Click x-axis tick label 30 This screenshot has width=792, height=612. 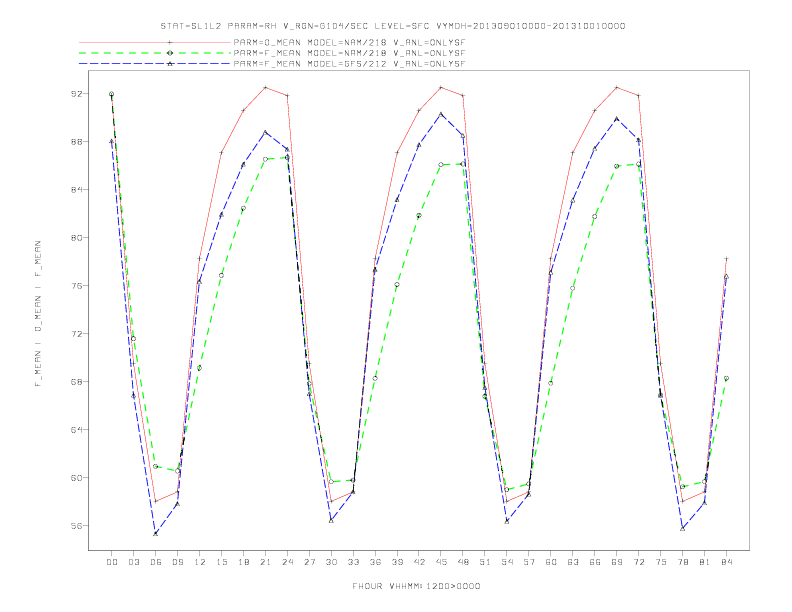click(x=331, y=562)
